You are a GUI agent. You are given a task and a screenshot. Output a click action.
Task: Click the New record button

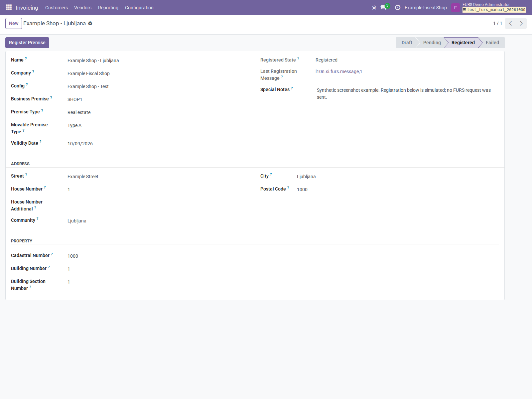(x=14, y=23)
